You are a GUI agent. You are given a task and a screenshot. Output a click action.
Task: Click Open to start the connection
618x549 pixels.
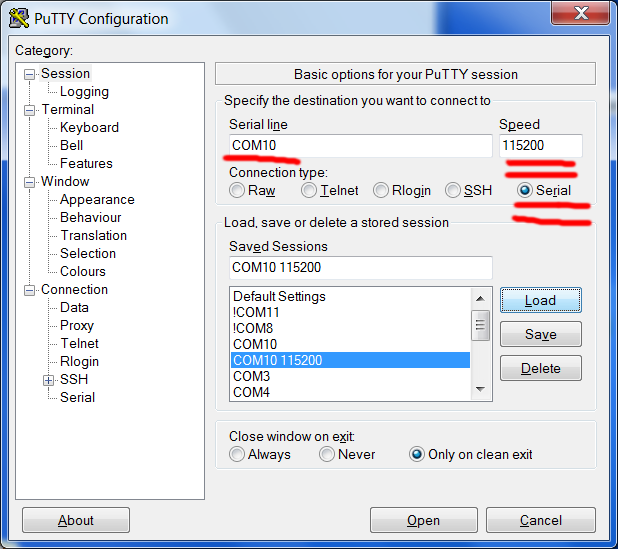pyautogui.click(x=423, y=520)
